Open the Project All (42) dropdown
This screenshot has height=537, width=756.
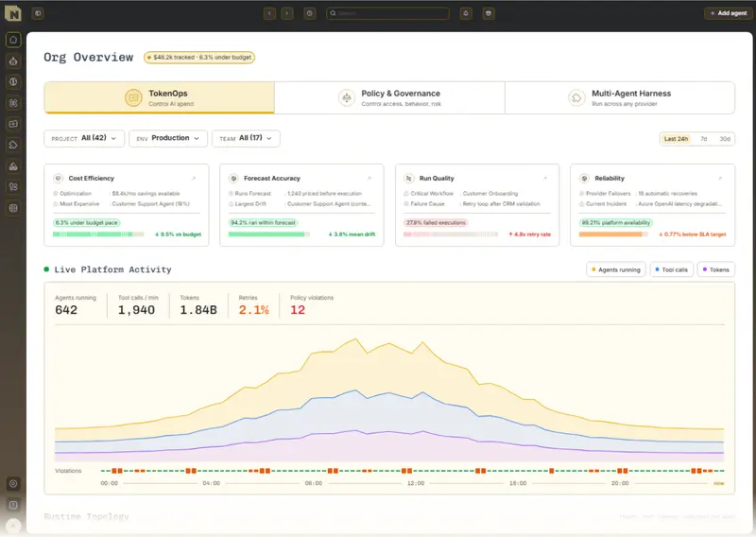click(84, 138)
